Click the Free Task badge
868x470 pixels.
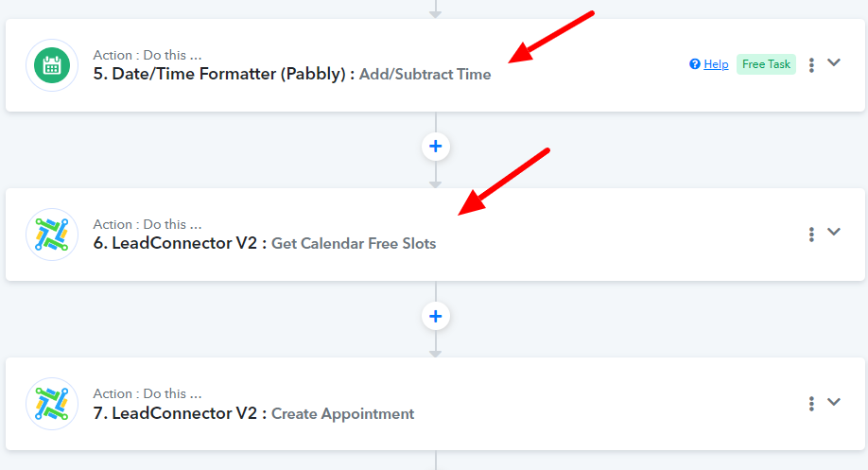(766, 64)
